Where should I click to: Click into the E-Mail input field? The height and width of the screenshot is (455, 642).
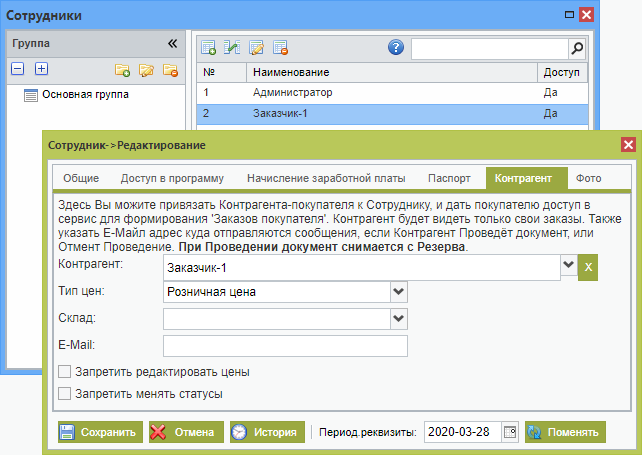click(x=285, y=346)
